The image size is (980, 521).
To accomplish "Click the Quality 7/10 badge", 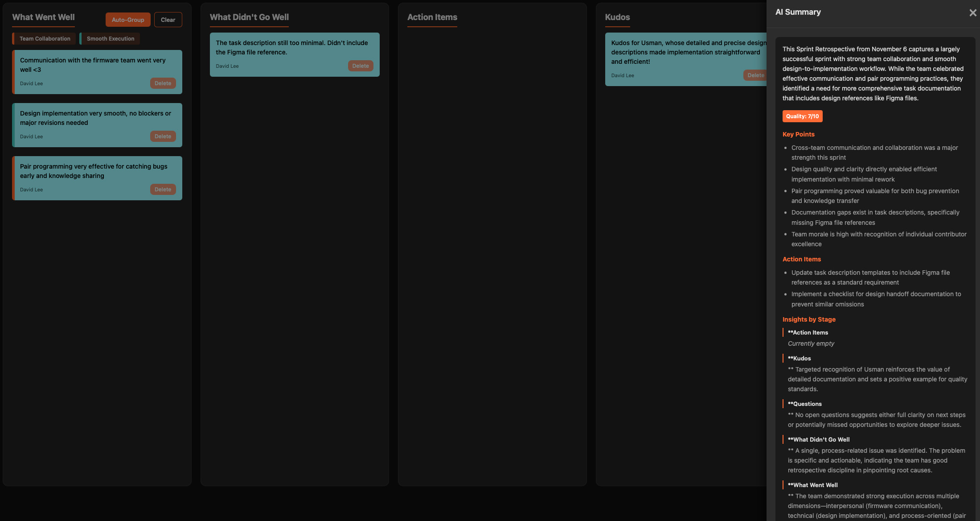I will [802, 116].
